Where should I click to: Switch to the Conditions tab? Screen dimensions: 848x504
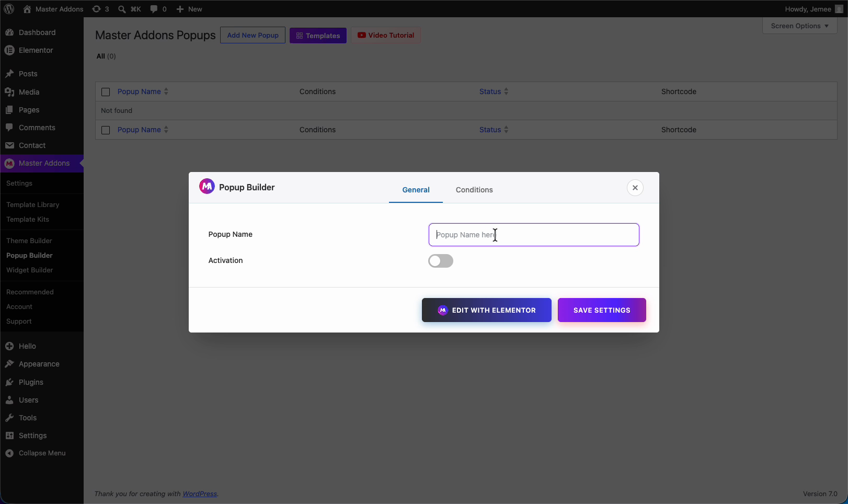coord(474,190)
